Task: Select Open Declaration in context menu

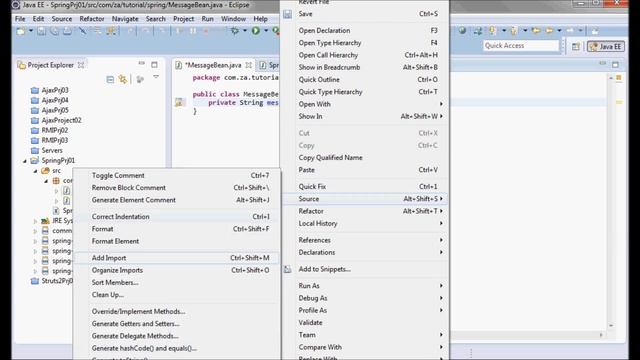Action: [x=365, y=31]
